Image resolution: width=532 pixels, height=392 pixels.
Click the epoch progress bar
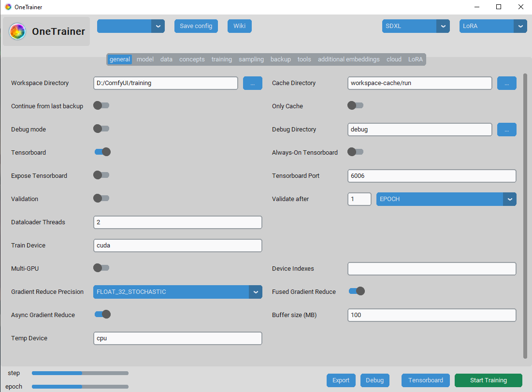pos(80,387)
